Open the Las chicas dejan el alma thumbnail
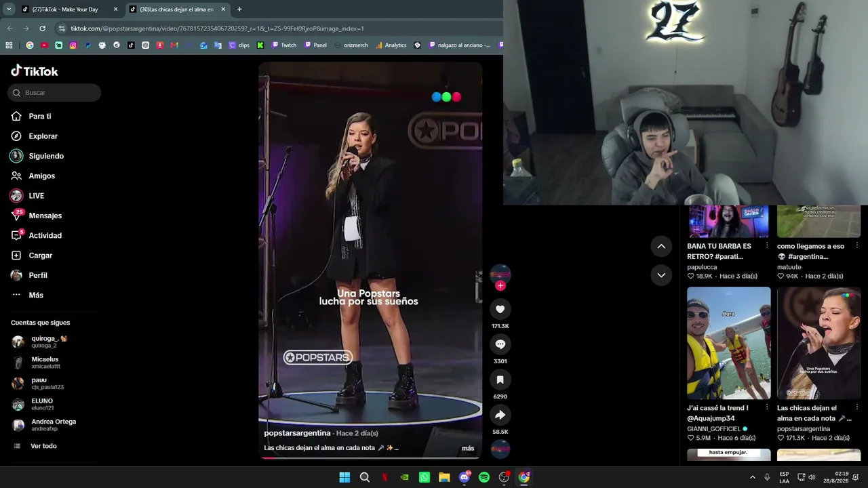The width and height of the screenshot is (868, 488). point(818,343)
